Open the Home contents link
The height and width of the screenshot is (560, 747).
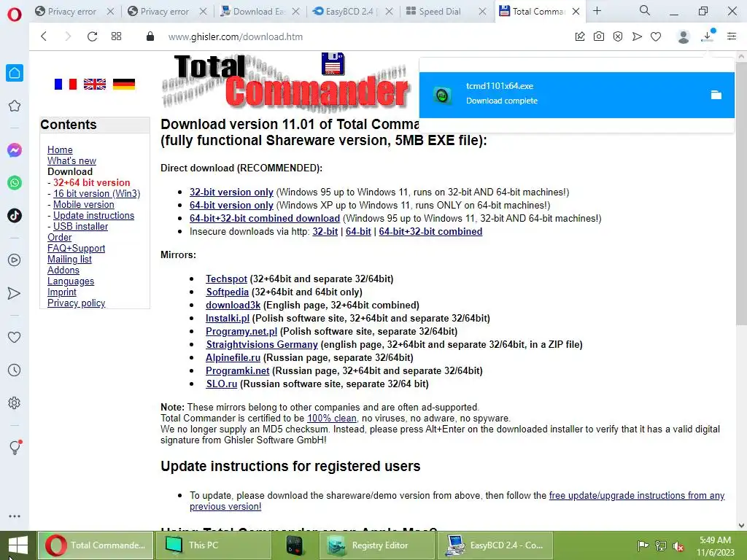(x=60, y=149)
